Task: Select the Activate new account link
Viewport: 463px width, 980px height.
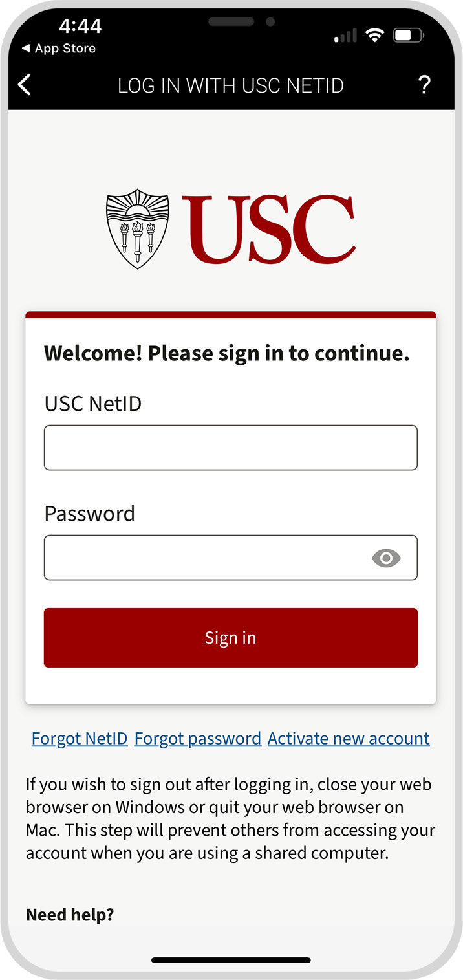Action: 349,739
